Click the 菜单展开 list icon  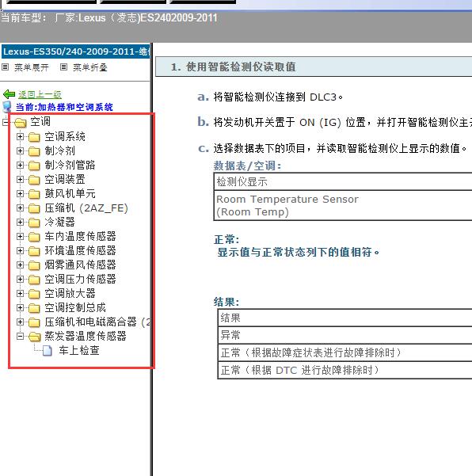6,67
